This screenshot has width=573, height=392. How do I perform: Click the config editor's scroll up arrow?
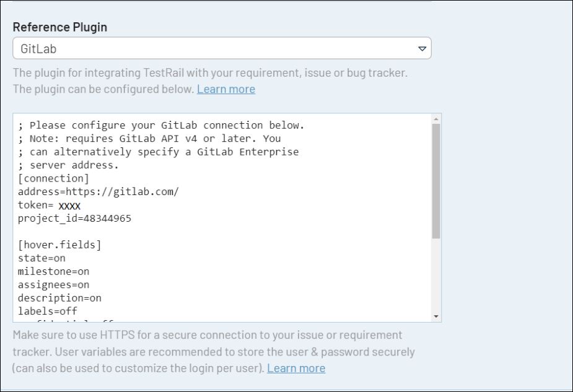tap(436, 119)
